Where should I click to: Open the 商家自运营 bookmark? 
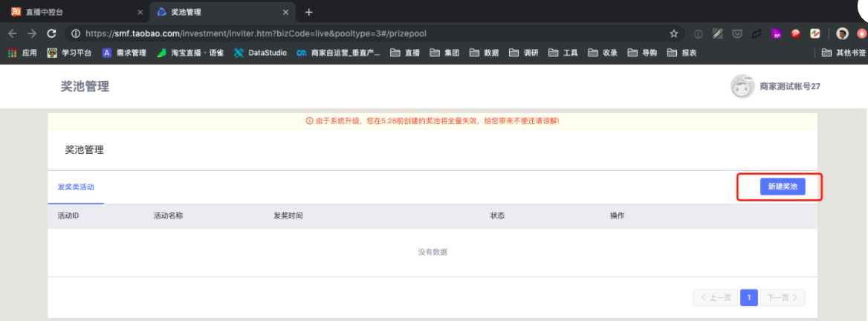338,53
